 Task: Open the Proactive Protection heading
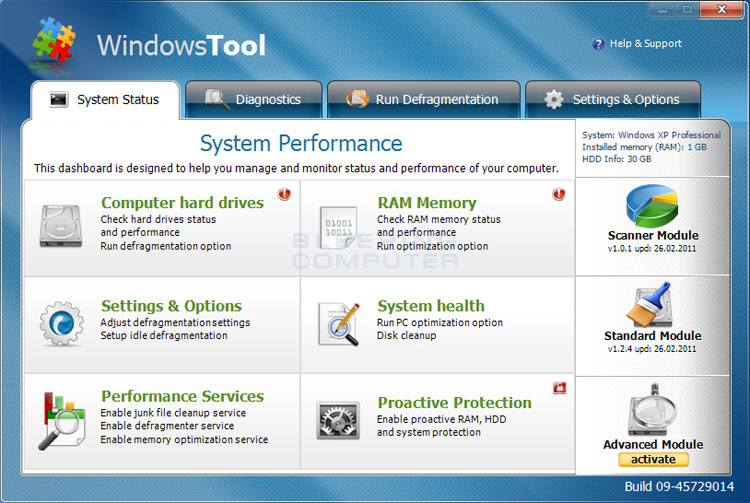[454, 403]
